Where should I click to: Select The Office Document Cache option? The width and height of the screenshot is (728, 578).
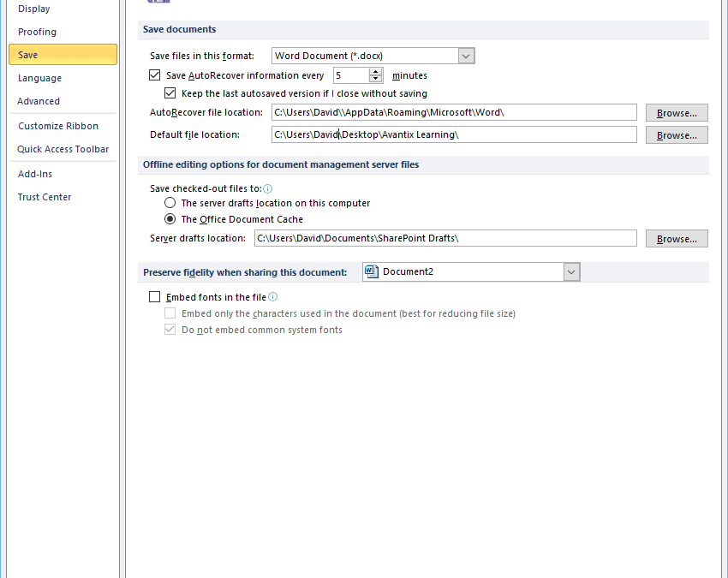click(x=170, y=219)
